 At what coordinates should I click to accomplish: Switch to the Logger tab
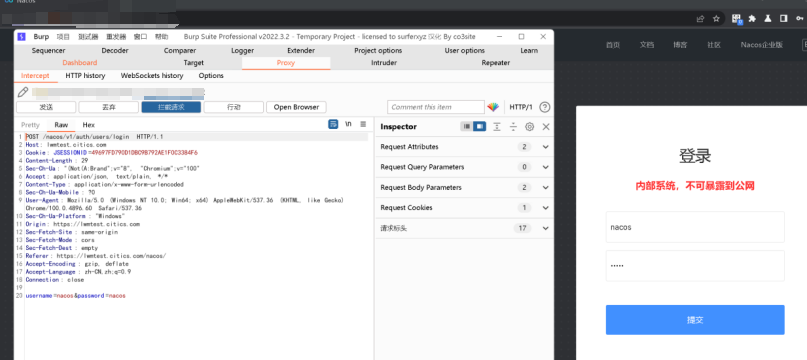point(242,50)
